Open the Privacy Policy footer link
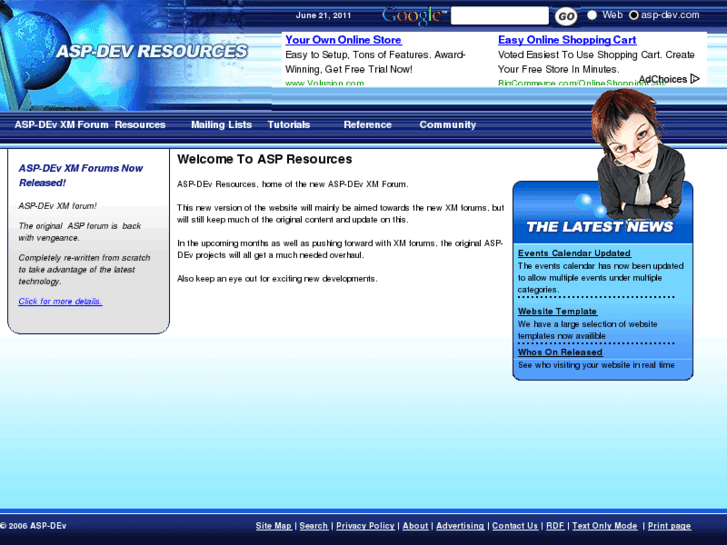The width and height of the screenshot is (727, 545). tap(365, 526)
